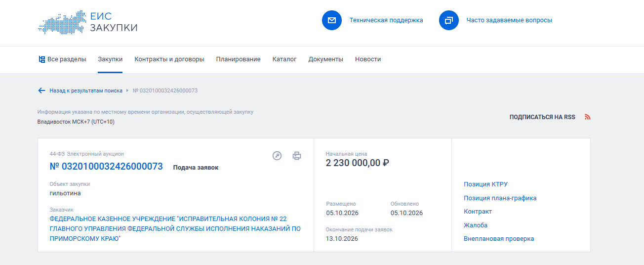Click the price 2 230 000,00 ₽
This screenshot has width=644, height=265.
(x=358, y=163)
